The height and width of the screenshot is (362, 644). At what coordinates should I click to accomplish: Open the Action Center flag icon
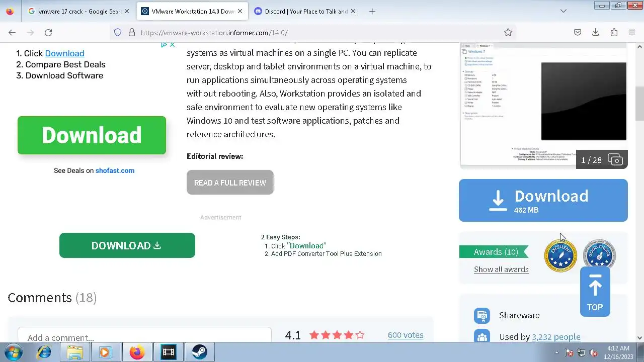[x=570, y=353]
